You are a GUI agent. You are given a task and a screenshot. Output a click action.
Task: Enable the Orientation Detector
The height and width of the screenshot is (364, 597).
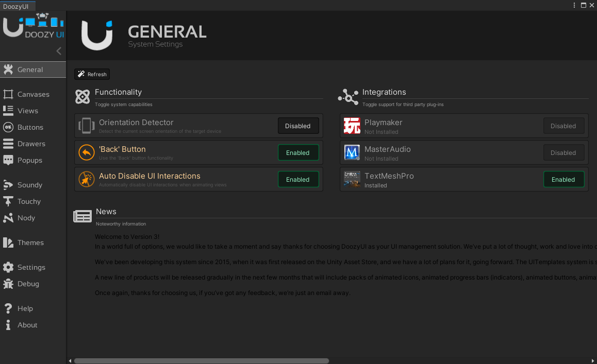tap(298, 125)
